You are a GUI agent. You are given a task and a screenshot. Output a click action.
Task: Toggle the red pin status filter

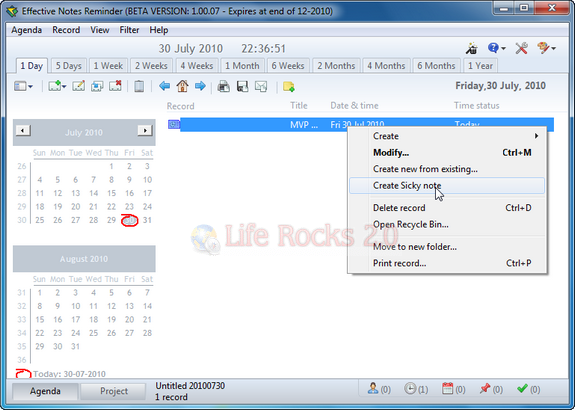point(491,389)
